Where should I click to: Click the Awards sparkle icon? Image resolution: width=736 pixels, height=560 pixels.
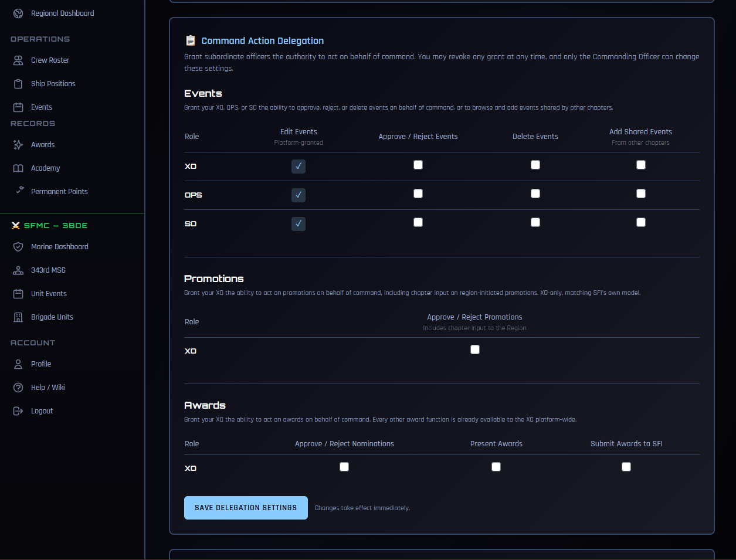(18, 145)
